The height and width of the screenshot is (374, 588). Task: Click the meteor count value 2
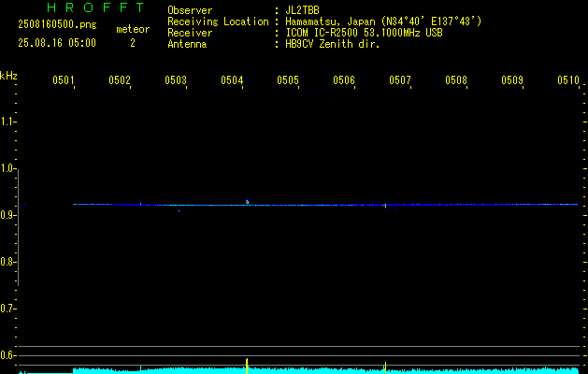[x=133, y=43]
